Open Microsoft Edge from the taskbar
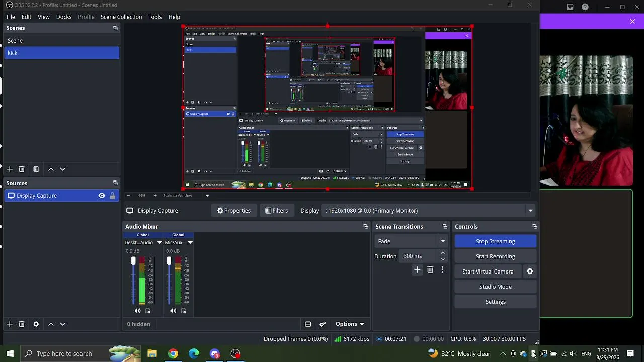 pyautogui.click(x=194, y=353)
